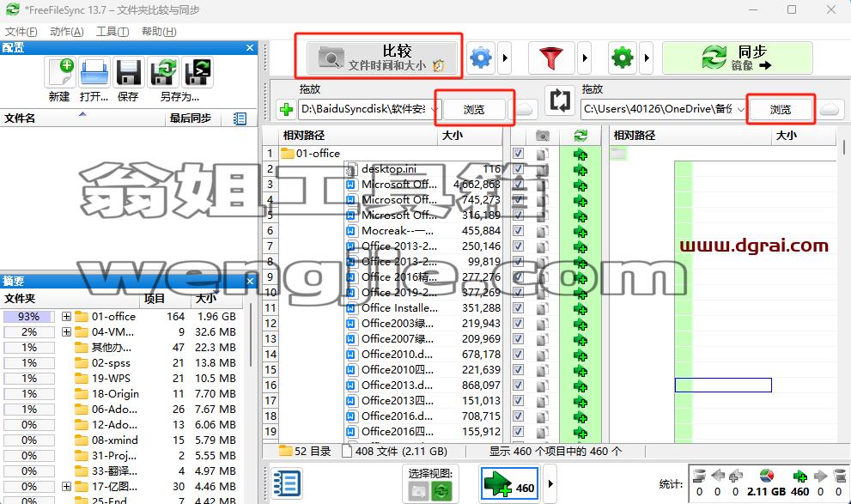Sort configurations by 文件名 column header
Screen dimensions: 851x504
[x=82, y=118]
